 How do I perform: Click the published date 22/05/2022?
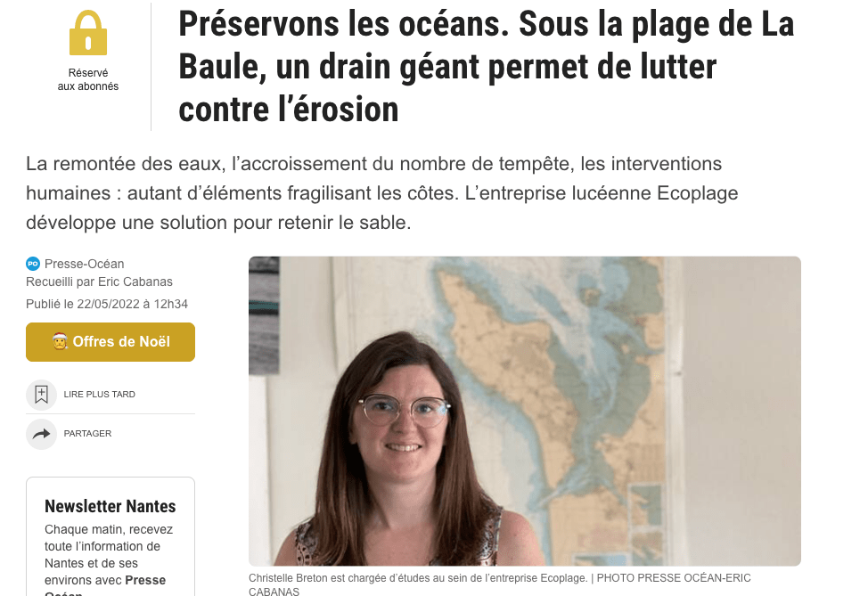(109, 305)
